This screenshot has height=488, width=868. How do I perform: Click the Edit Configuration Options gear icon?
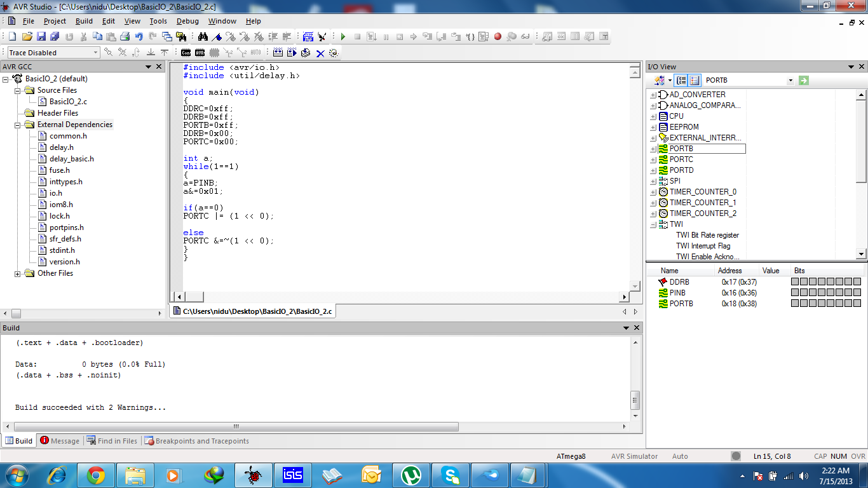(x=334, y=53)
